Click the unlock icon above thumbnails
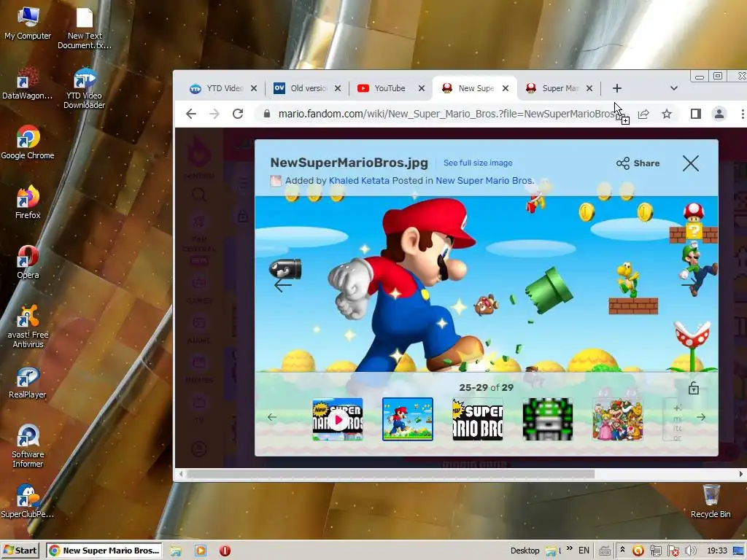The height and width of the screenshot is (560, 747). coord(694,388)
